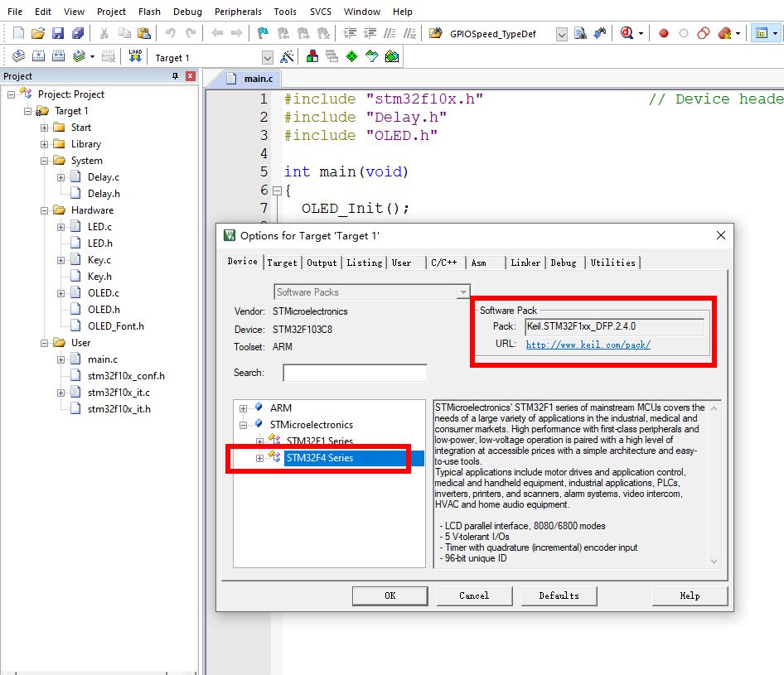
Task: Click the Save All icon
Action: 78,33
